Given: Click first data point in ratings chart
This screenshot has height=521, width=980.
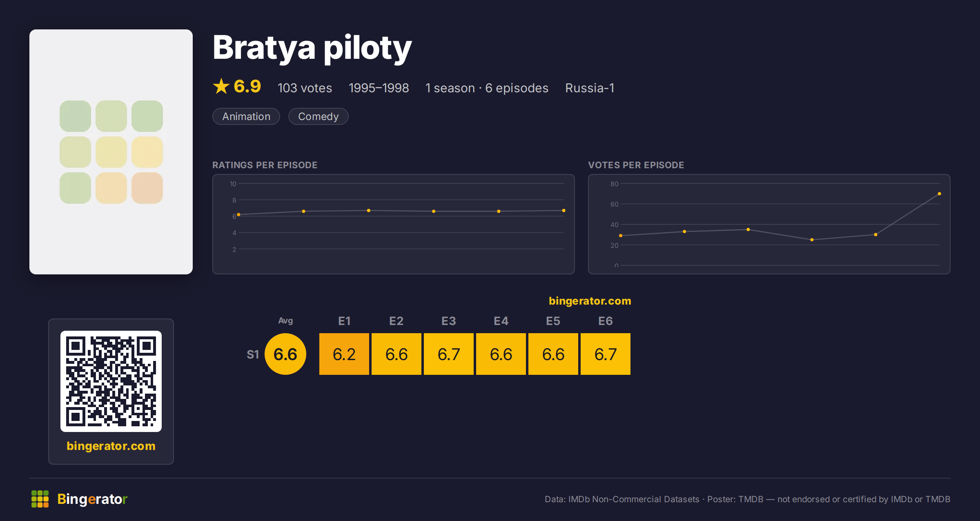Looking at the screenshot, I should click(238, 214).
